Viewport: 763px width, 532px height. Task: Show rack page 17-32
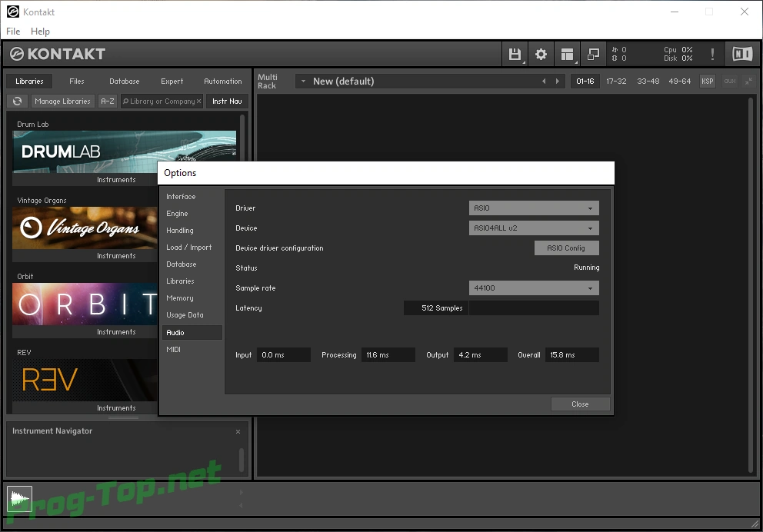(x=616, y=81)
